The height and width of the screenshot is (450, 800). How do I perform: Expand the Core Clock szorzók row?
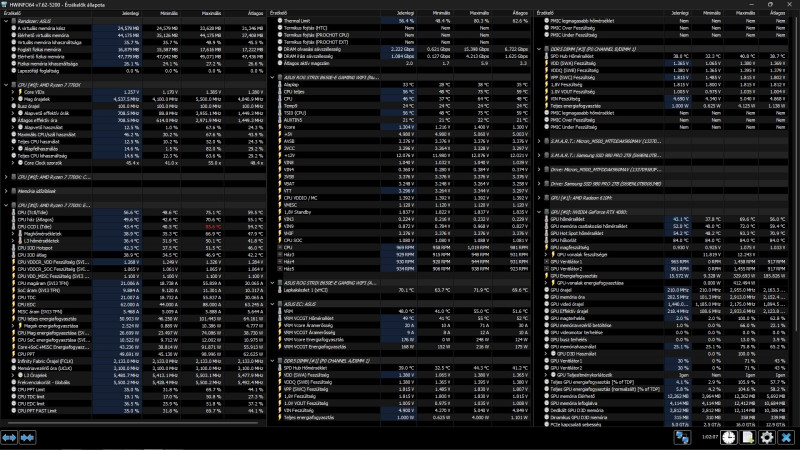(13, 163)
